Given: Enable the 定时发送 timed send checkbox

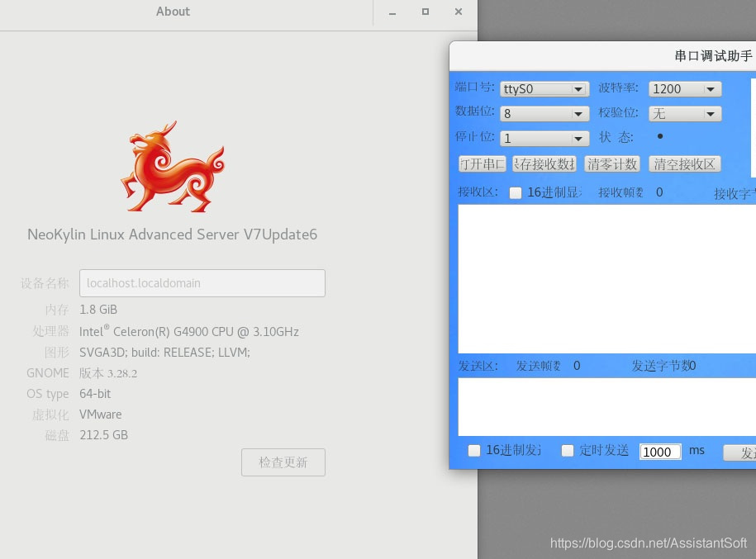Looking at the screenshot, I should [x=568, y=451].
